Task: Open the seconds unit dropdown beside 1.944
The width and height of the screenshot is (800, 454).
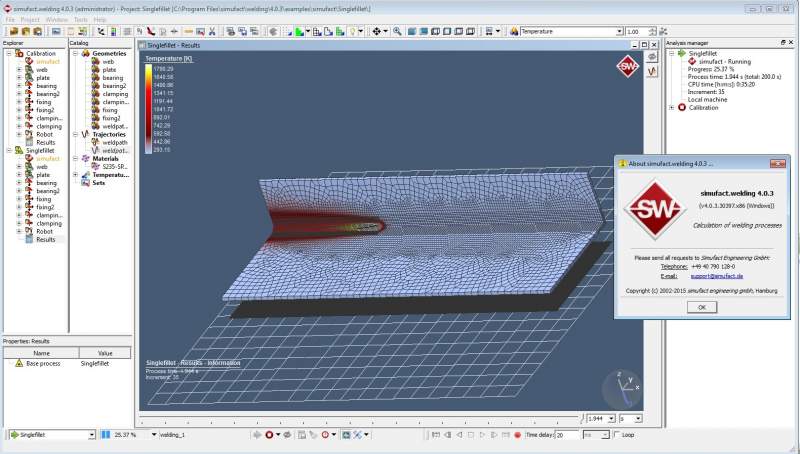Action: tap(638, 419)
